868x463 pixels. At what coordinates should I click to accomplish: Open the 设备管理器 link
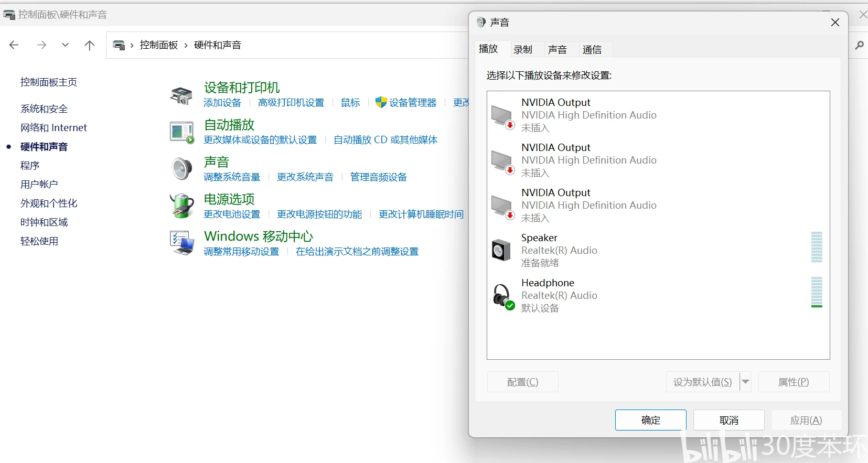413,103
